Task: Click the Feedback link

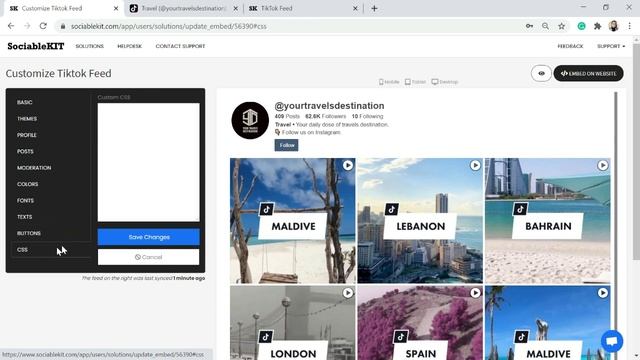Action: [570, 46]
